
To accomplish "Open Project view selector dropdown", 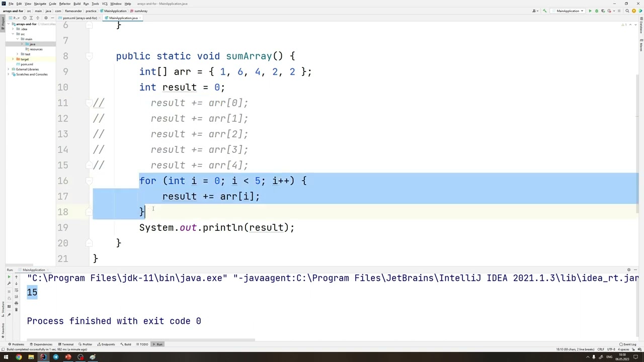I will [x=15, y=18].
